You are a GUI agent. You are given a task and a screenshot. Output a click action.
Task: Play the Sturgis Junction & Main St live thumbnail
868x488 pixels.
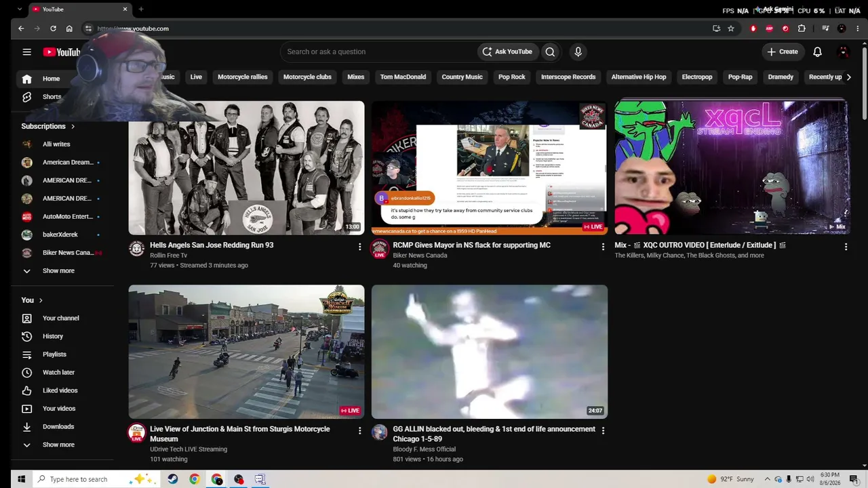coord(246,352)
